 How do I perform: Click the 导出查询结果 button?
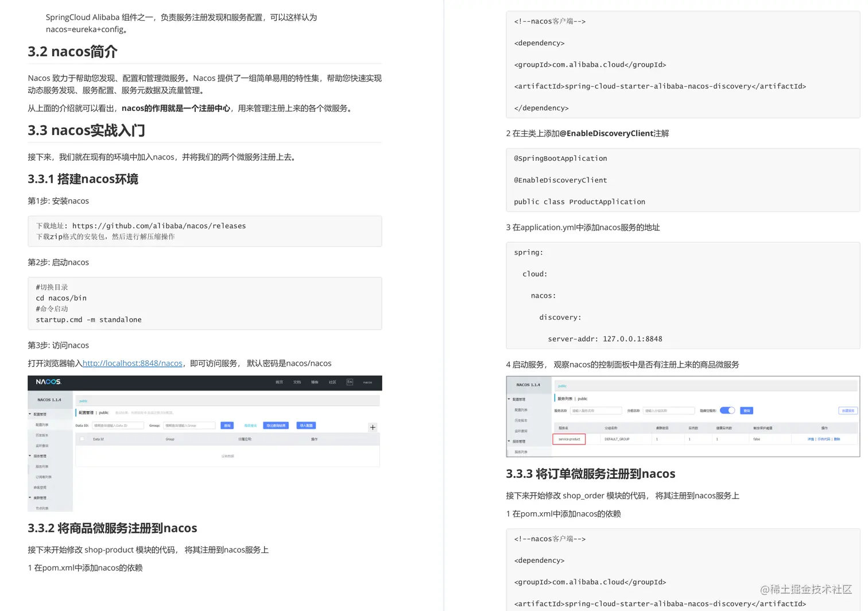(x=276, y=426)
